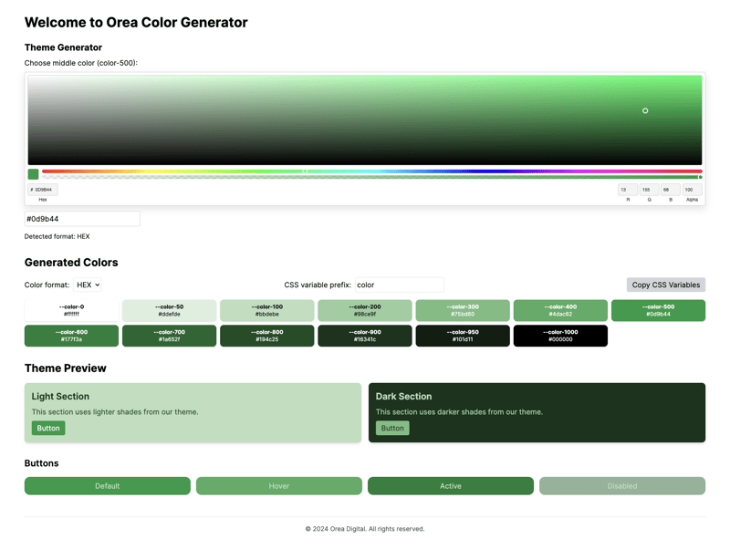
Task: Click the alpha slider handle
Action: point(700,177)
